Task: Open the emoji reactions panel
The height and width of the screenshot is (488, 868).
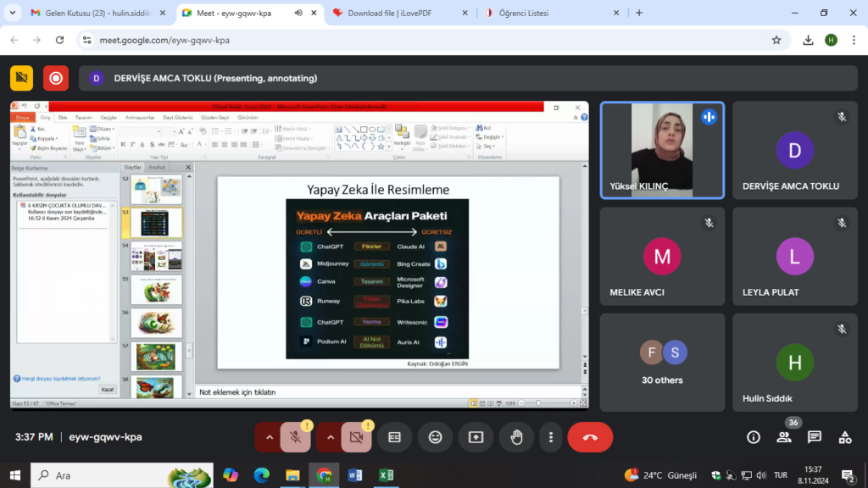Action: pyautogui.click(x=436, y=437)
